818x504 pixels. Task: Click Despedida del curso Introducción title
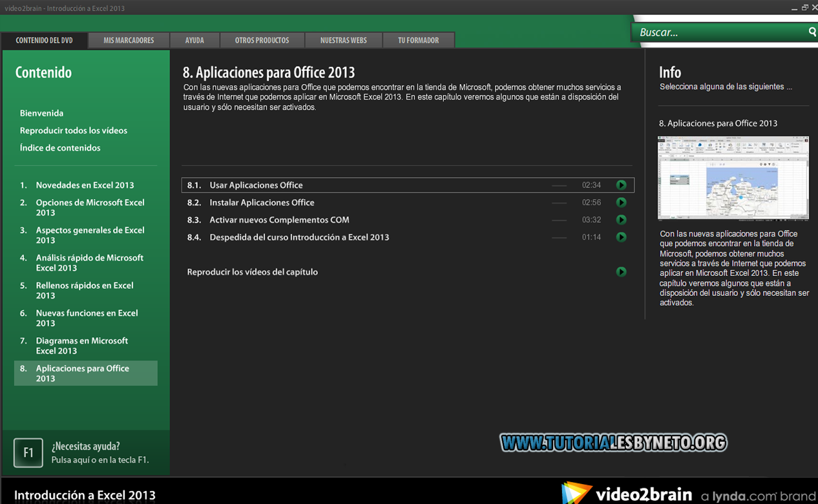click(299, 237)
